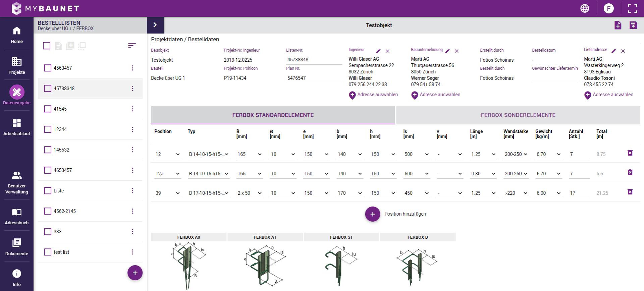Click the new document icon in header
644x291 pixels.
pos(618,25)
